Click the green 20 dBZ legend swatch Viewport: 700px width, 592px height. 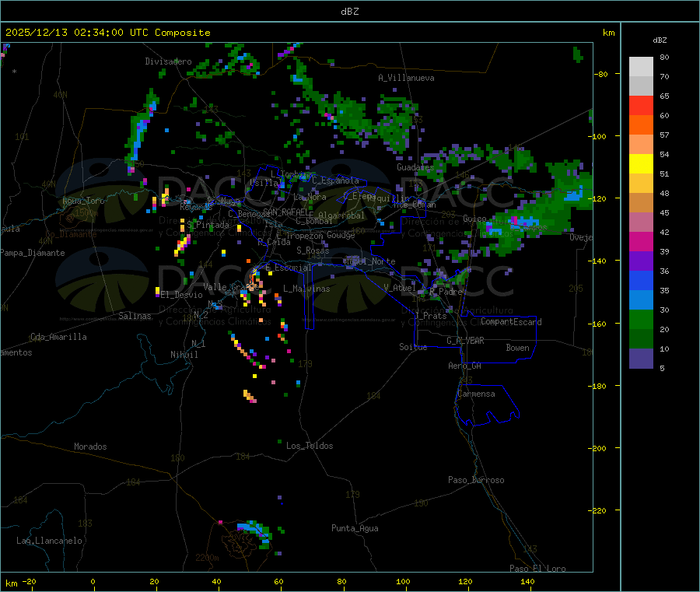641,319
